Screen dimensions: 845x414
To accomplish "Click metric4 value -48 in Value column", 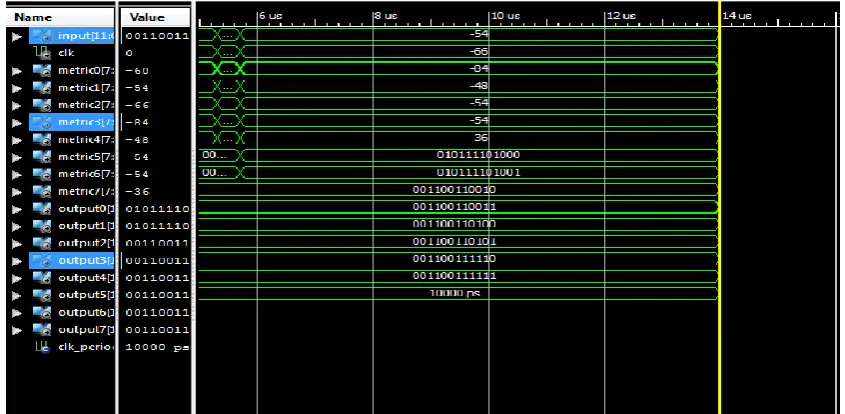I will tap(137, 140).
